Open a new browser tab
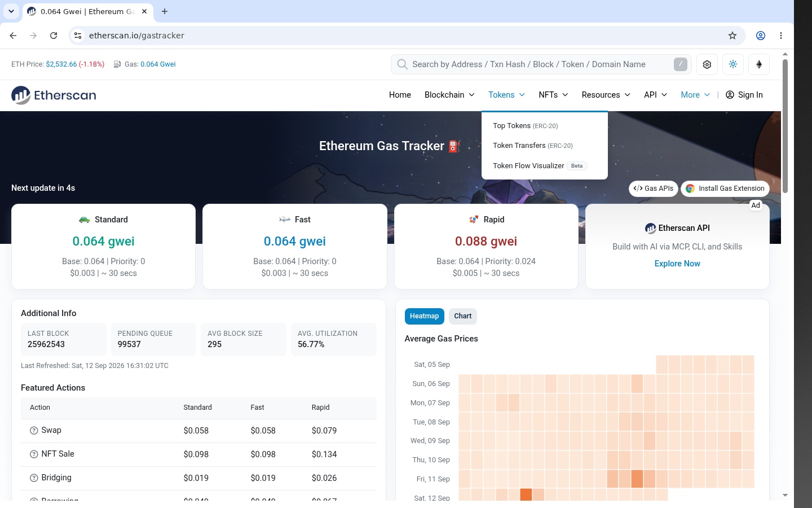 click(165, 11)
